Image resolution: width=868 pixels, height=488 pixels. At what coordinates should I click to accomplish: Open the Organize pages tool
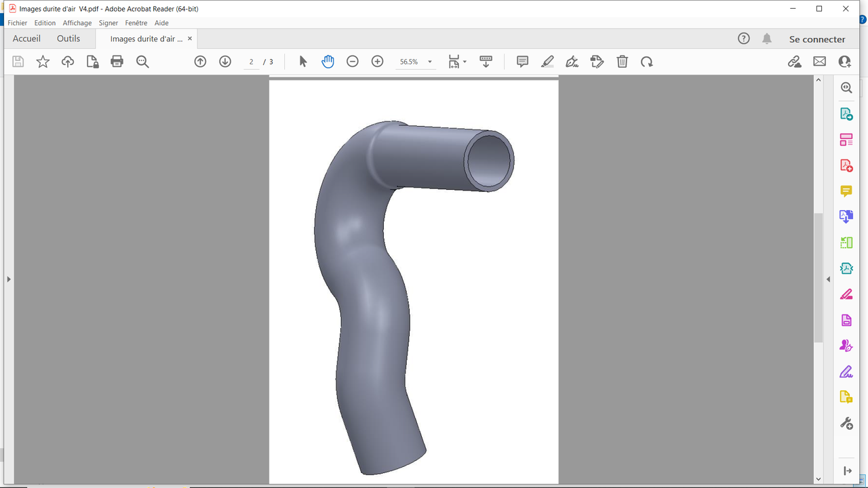(846, 140)
